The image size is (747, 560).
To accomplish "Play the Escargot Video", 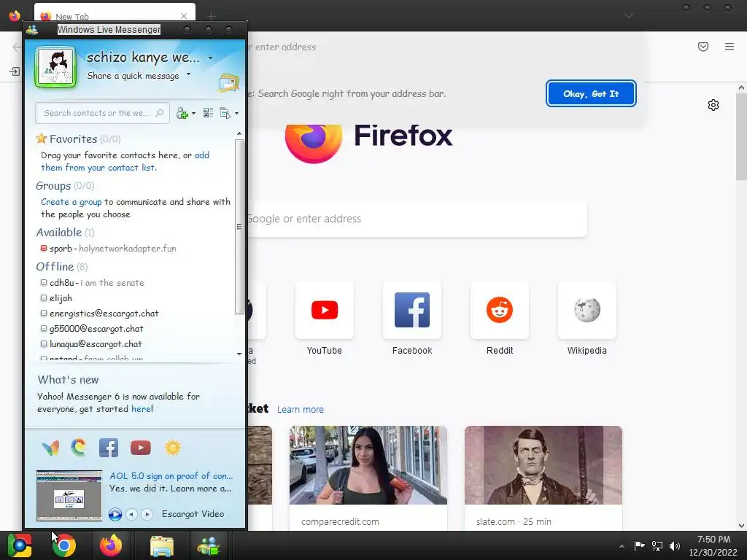I will 115,514.
